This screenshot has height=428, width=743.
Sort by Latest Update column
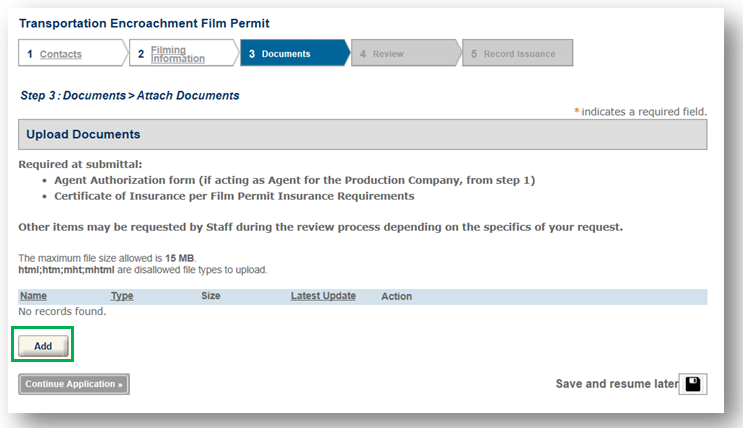point(323,296)
